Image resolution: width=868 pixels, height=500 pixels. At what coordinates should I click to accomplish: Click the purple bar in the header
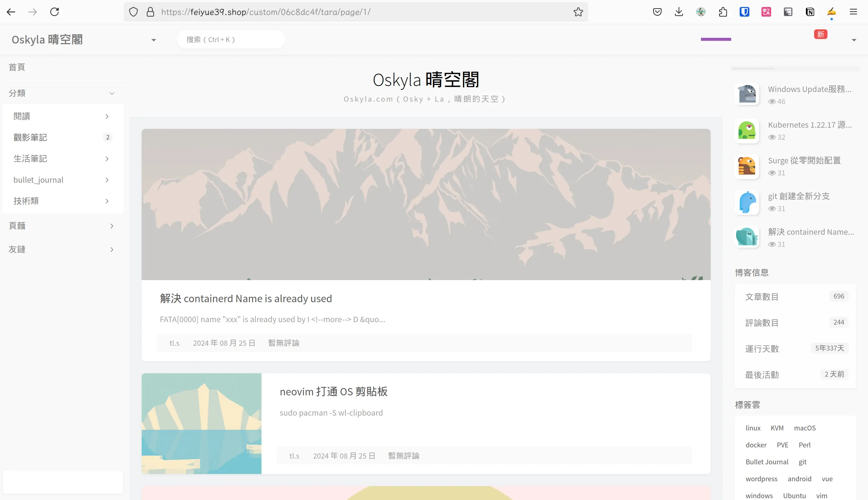[x=716, y=40]
